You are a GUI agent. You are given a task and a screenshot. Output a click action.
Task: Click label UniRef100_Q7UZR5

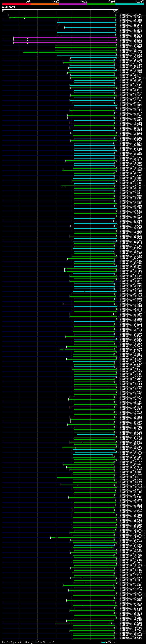pyautogui.click(x=131, y=65)
